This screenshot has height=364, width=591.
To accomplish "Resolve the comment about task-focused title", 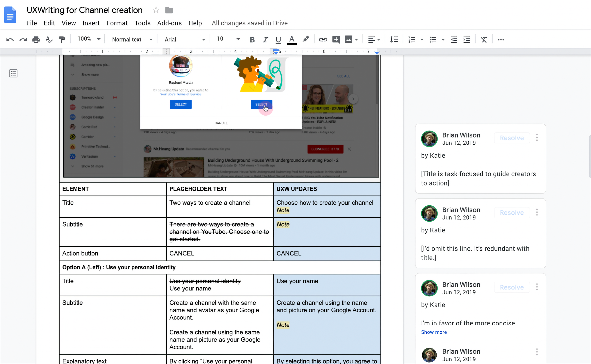I will (512, 138).
